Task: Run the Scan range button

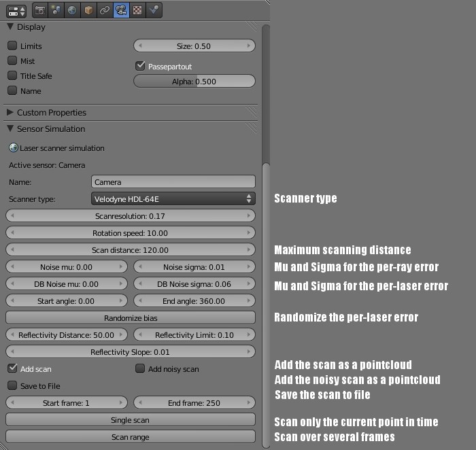Action: pos(131,436)
